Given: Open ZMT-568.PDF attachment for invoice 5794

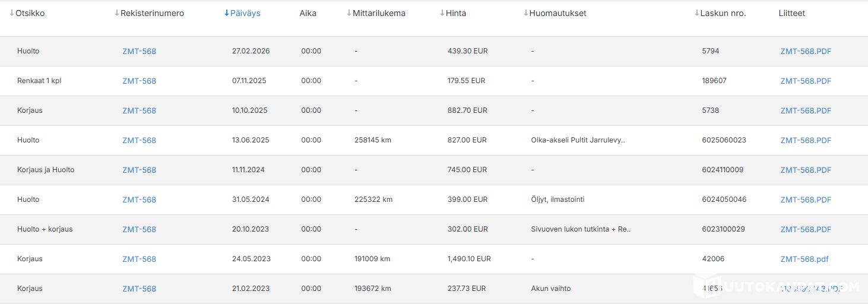Looking at the screenshot, I should (806, 51).
